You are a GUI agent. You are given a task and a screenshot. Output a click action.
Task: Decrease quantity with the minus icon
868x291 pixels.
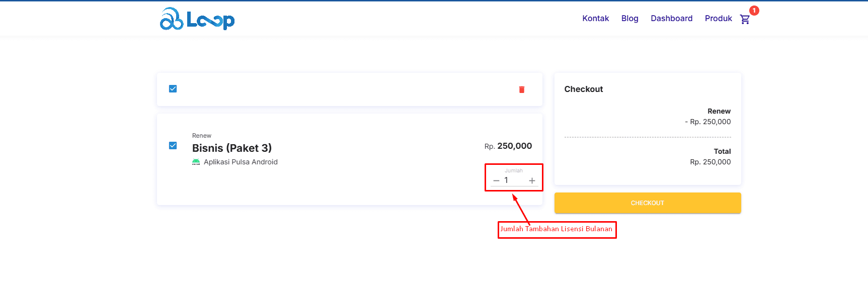tap(496, 180)
